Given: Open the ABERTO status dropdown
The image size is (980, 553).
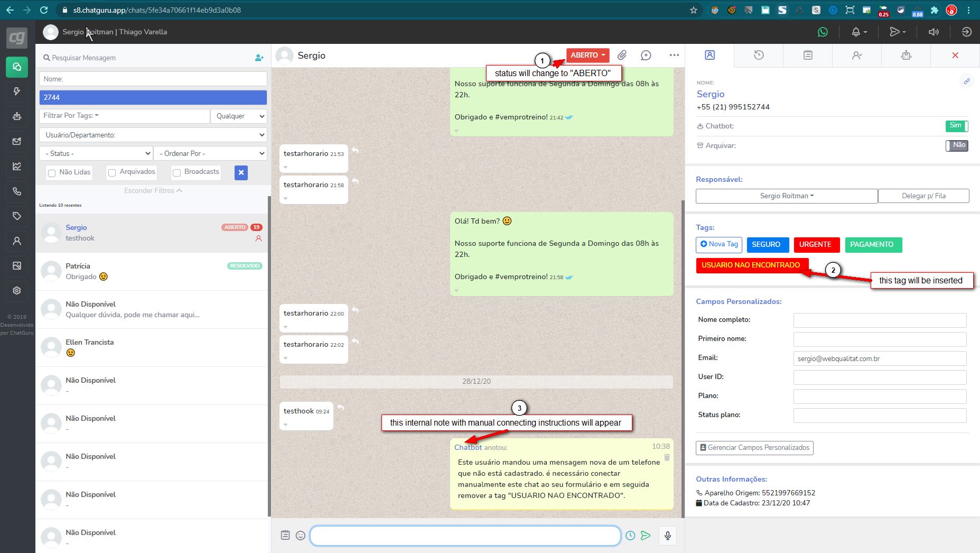Looking at the screenshot, I should 587,55.
